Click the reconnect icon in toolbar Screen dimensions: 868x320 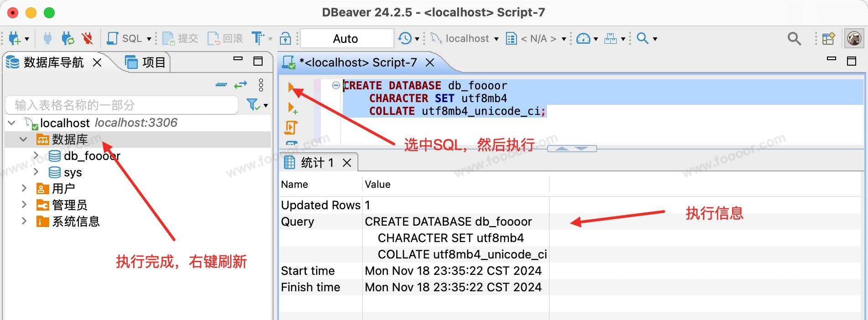click(67, 39)
